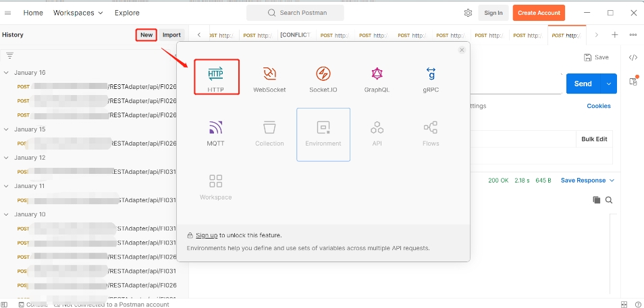The image size is (644, 308).
Task: Click the bottom-right layout pane icon
Action: (624, 305)
